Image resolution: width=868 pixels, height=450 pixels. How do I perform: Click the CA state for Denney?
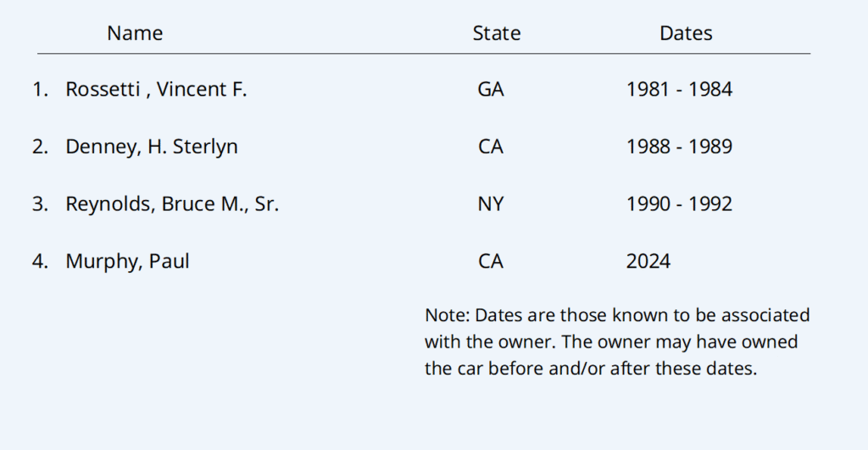pyautogui.click(x=491, y=147)
